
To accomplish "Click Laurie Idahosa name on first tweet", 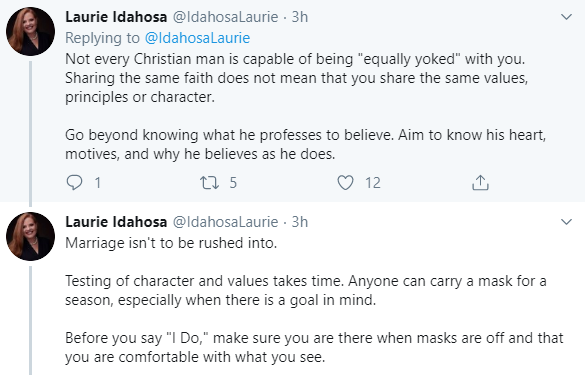I will [x=116, y=17].
